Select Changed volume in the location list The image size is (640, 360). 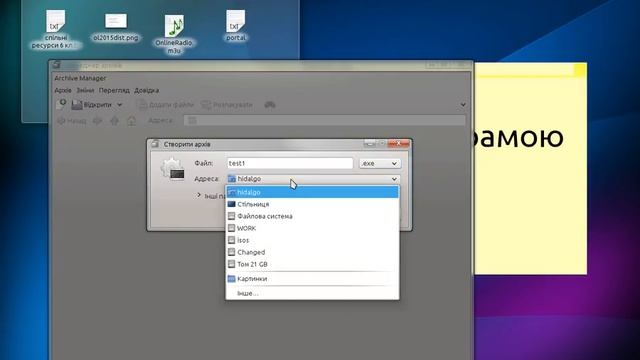[312, 252]
